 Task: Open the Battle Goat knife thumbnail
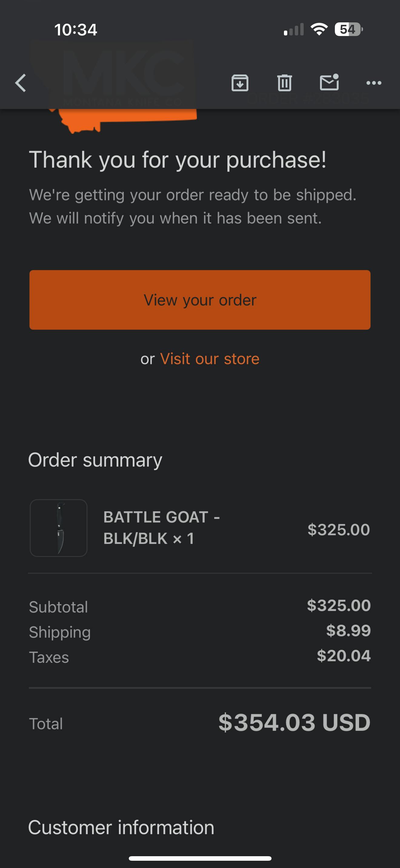59,528
